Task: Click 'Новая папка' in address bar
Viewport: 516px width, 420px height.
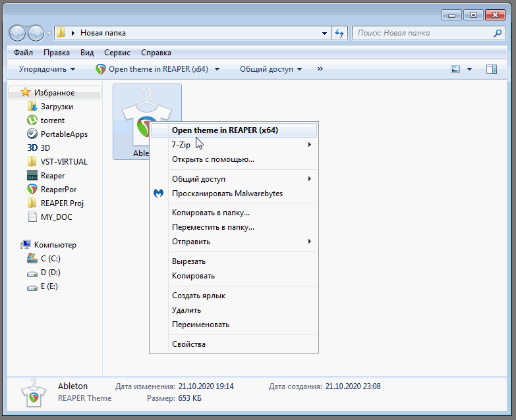Action: point(103,33)
